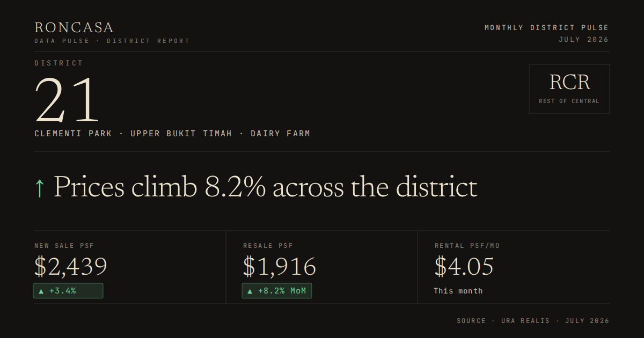Click the Dairy Farm area name

coord(281,134)
